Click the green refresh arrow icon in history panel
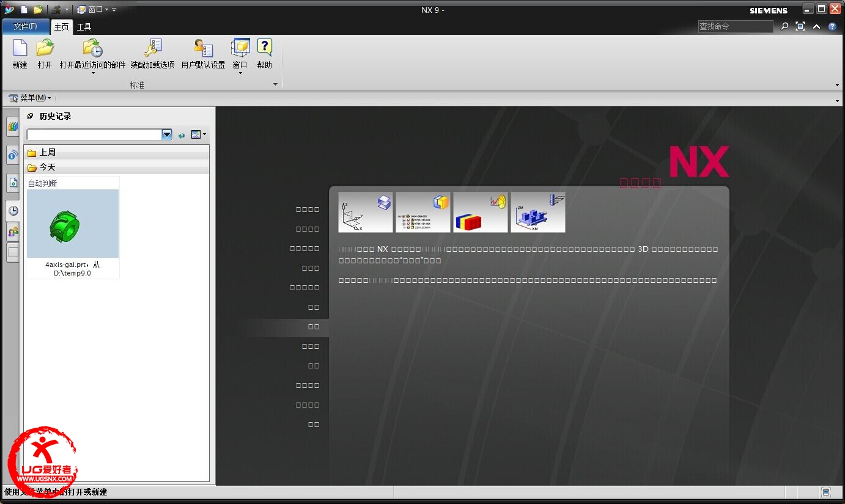The image size is (845, 504). (x=182, y=135)
